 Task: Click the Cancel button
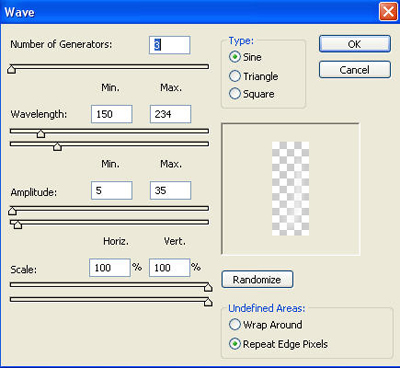click(x=355, y=70)
